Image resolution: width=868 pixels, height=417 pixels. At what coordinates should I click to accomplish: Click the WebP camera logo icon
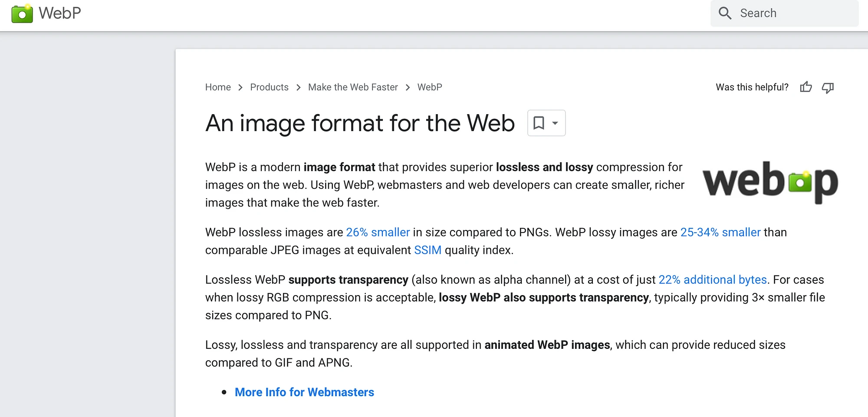tap(23, 13)
